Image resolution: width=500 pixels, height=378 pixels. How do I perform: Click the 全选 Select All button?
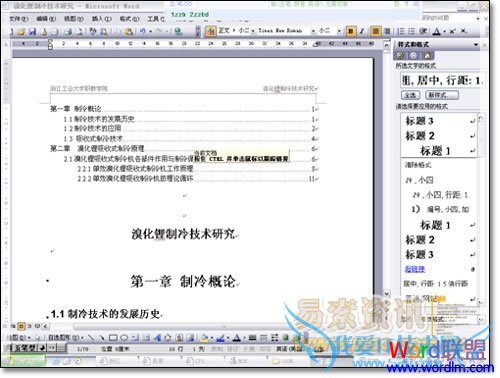[x=410, y=95]
